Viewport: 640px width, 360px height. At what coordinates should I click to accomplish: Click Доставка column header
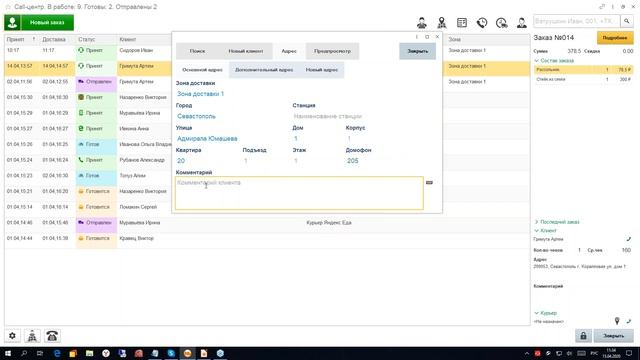coord(57,40)
